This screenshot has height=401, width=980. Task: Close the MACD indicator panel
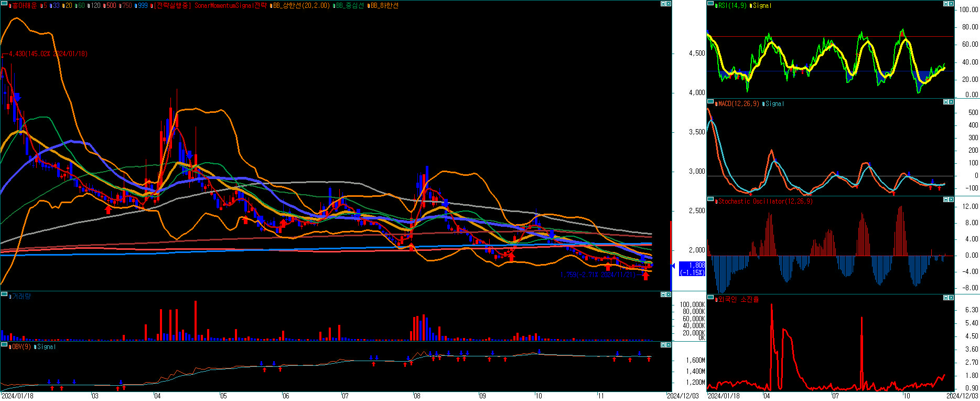(951, 102)
